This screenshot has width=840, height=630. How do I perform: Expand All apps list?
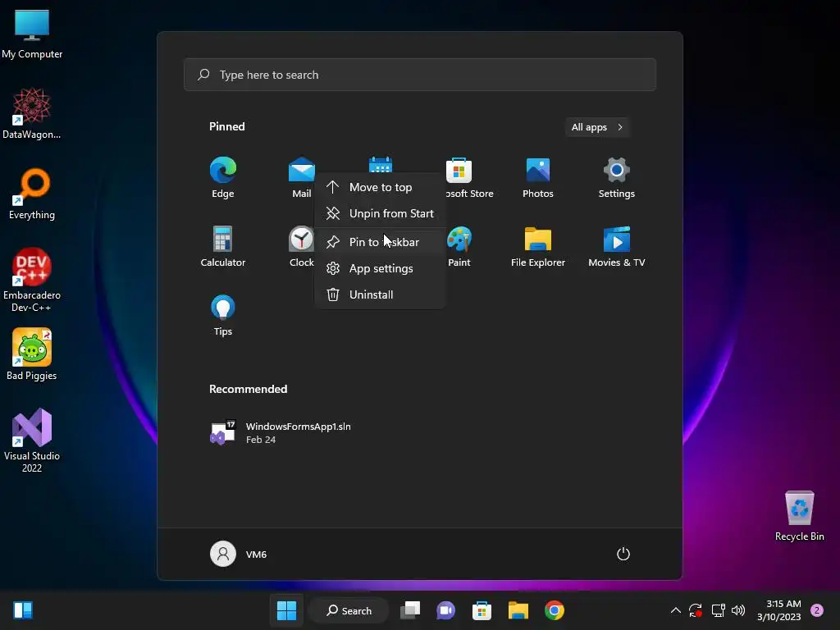(x=597, y=127)
